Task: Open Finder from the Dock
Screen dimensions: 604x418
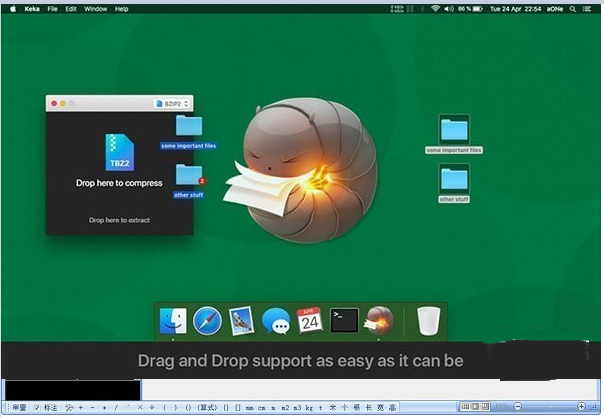Action: tap(173, 321)
